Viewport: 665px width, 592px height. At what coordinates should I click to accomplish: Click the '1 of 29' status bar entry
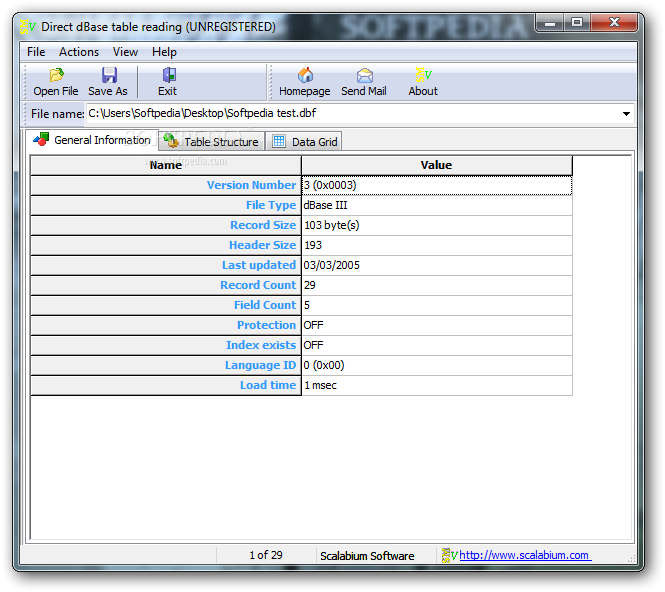point(266,555)
